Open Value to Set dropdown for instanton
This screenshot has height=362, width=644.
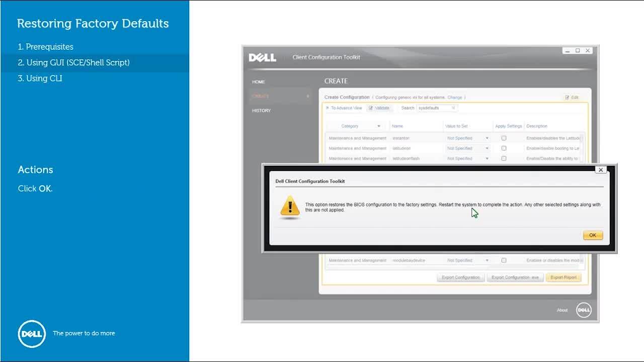pyautogui.click(x=487, y=138)
